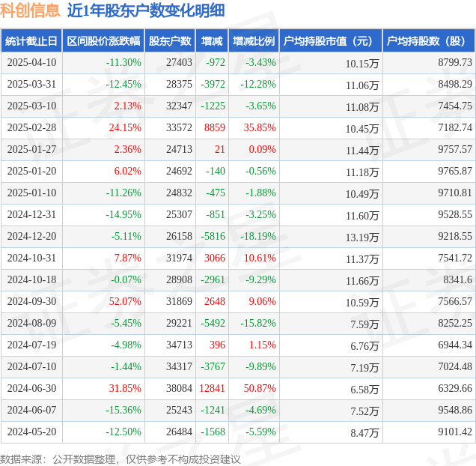The height and width of the screenshot is (466, 476).
Task: Select the date cell 2025-01-27
Action: point(32,150)
